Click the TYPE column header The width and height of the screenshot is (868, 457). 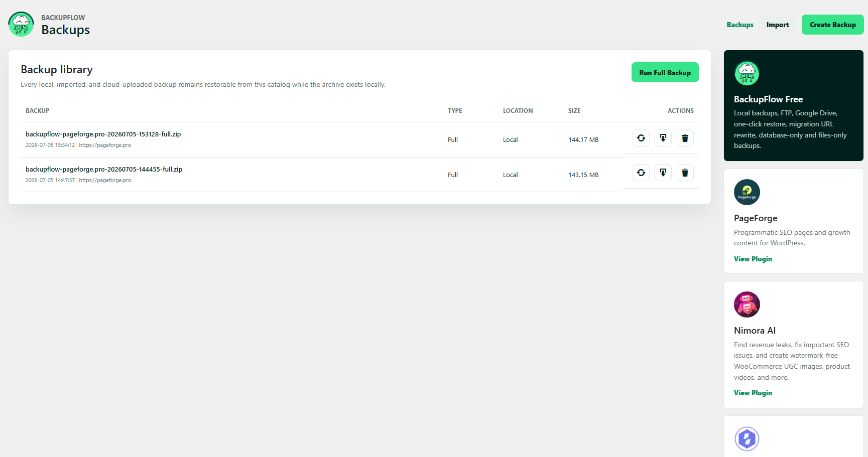click(455, 111)
